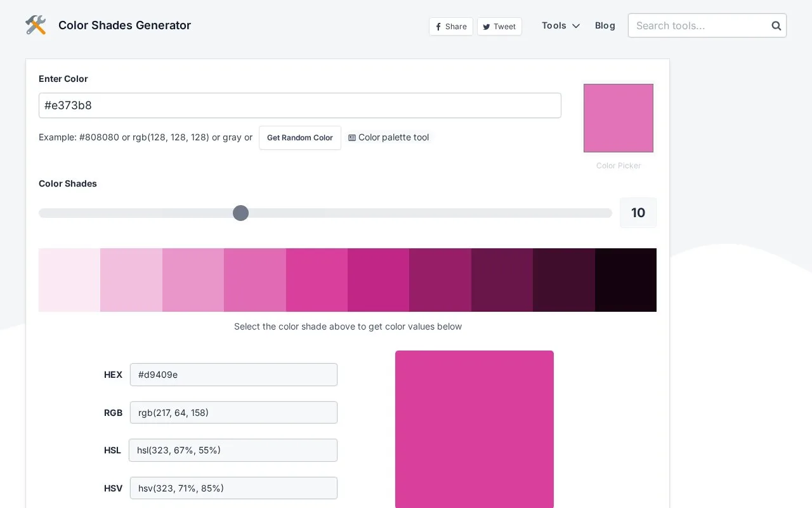The width and height of the screenshot is (812, 508).
Task: Click the Color Shades Generator title
Action: tap(124, 25)
